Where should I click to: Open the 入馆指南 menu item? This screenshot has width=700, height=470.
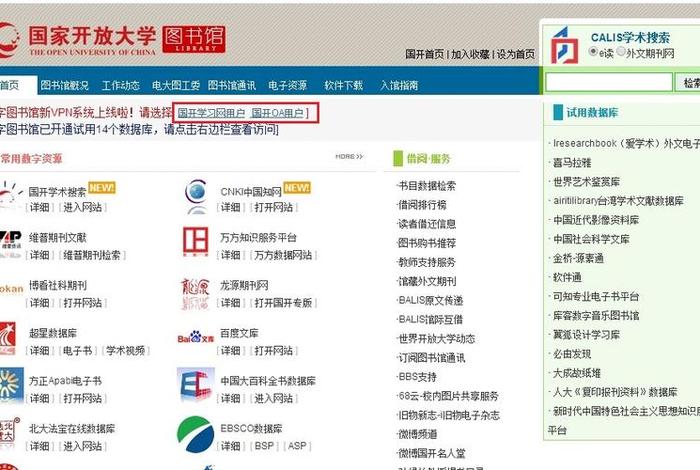click(x=399, y=85)
